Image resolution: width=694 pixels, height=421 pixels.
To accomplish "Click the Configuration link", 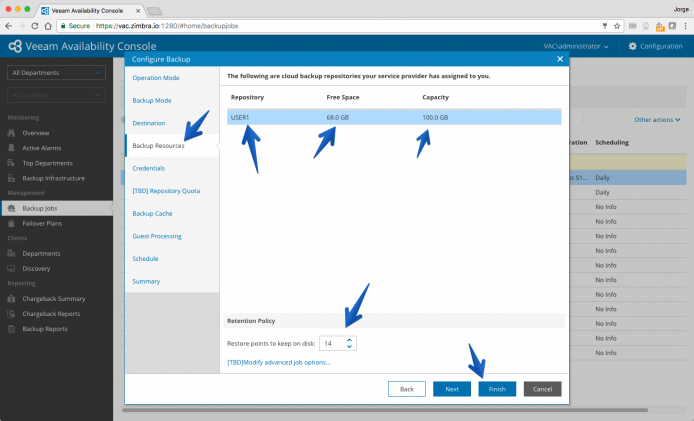I will (661, 46).
